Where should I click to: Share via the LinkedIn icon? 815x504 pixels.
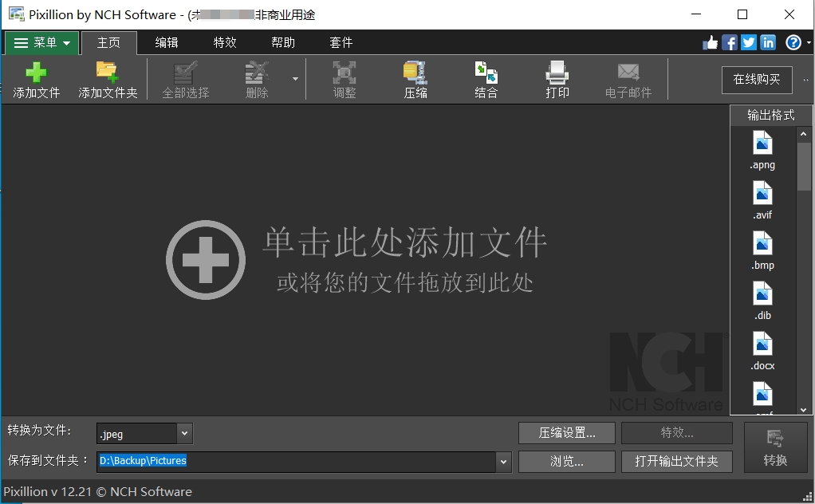pyautogui.click(x=768, y=42)
